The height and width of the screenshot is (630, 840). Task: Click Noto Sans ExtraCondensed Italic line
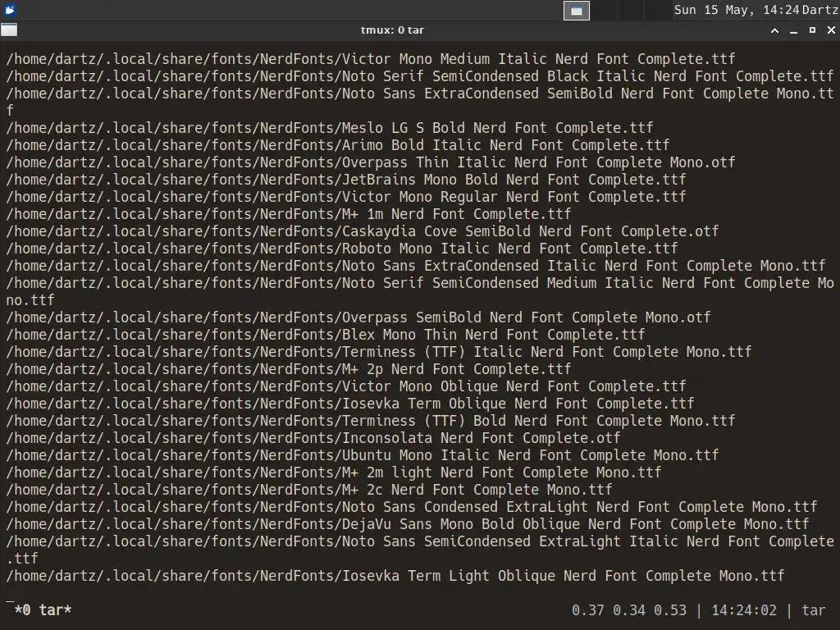pyautogui.click(x=416, y=265)
